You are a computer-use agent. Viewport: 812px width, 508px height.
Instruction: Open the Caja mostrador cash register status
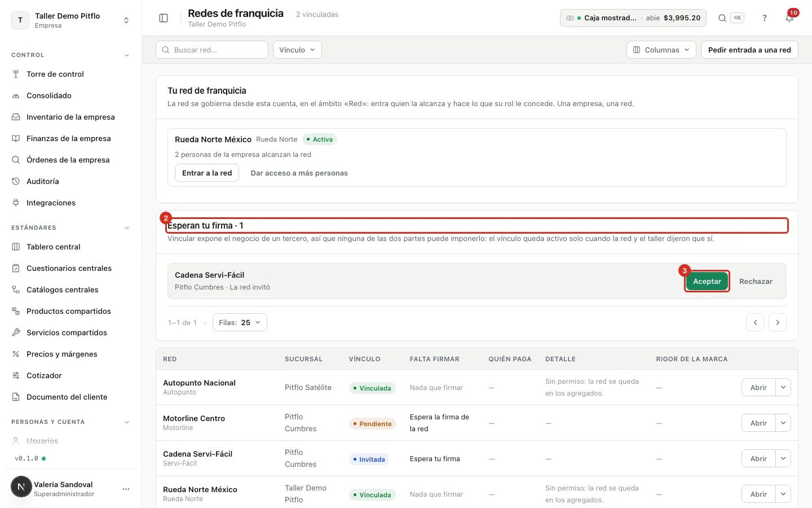pyautogui.click(x=633, y=18)
